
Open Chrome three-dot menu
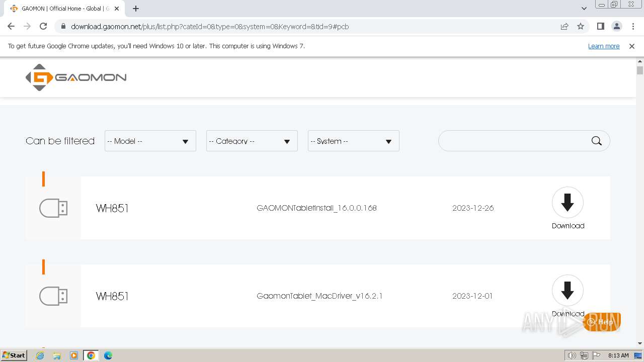[632, 27]
